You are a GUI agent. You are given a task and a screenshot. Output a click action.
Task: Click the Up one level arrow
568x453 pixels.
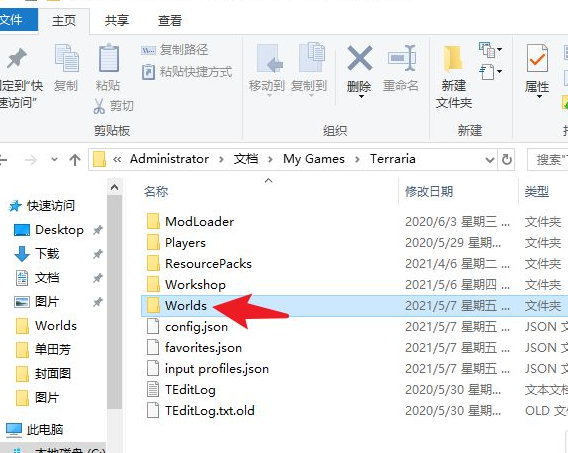tap(75, 160)
